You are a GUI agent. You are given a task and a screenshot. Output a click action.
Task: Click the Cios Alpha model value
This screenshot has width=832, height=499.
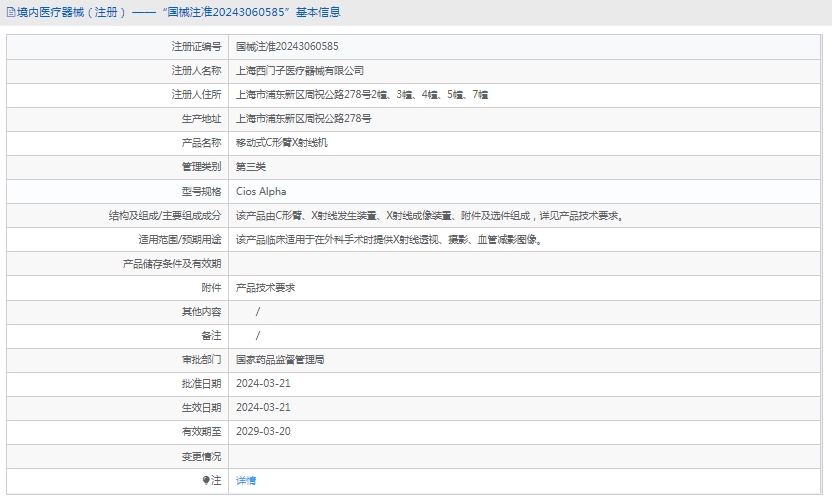click(x=260, y=191)
